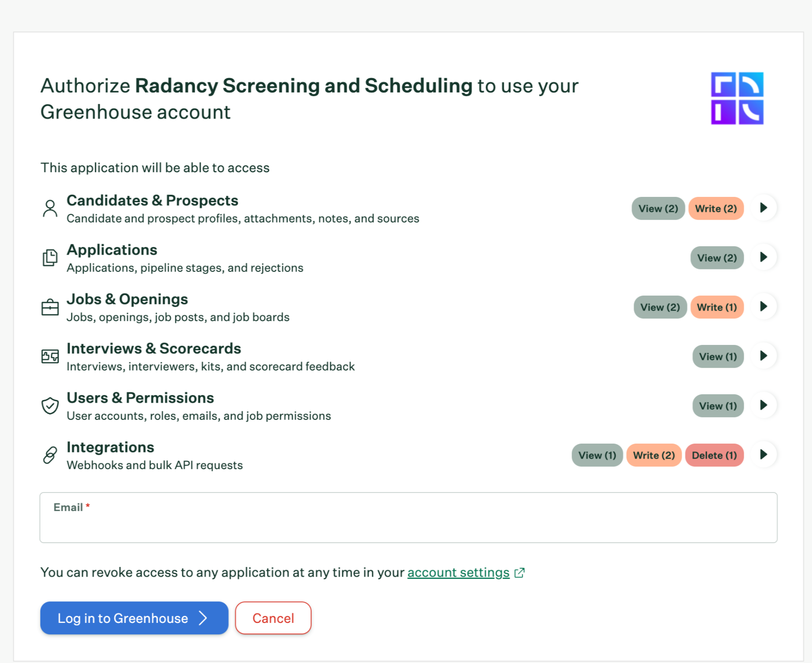Click the Interviews & Scorecards heading

pos(154,348)
